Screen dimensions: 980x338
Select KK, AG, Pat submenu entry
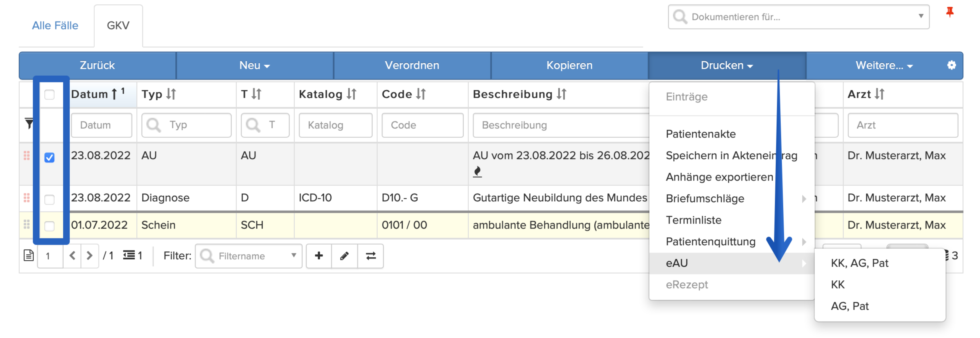pyautogui.click(x=859, y=263)
